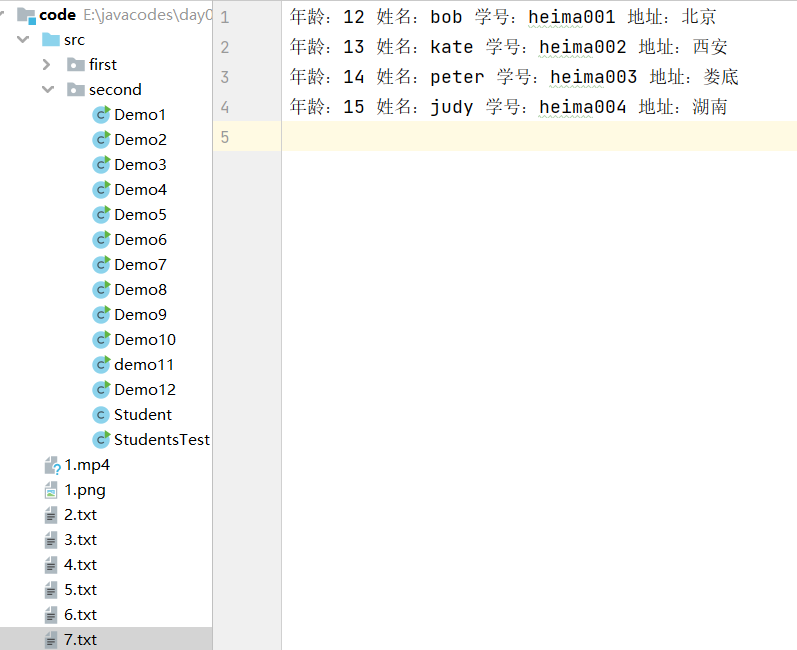This screenshot has width=797, height=650.
Task: Select the highlighted 7.txt file
Action: click(80, 639)
